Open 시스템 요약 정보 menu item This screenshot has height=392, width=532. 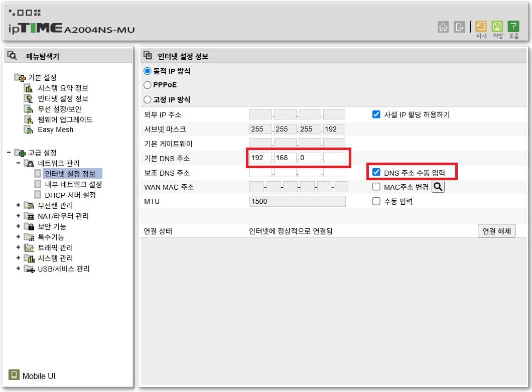click(63, 88)
